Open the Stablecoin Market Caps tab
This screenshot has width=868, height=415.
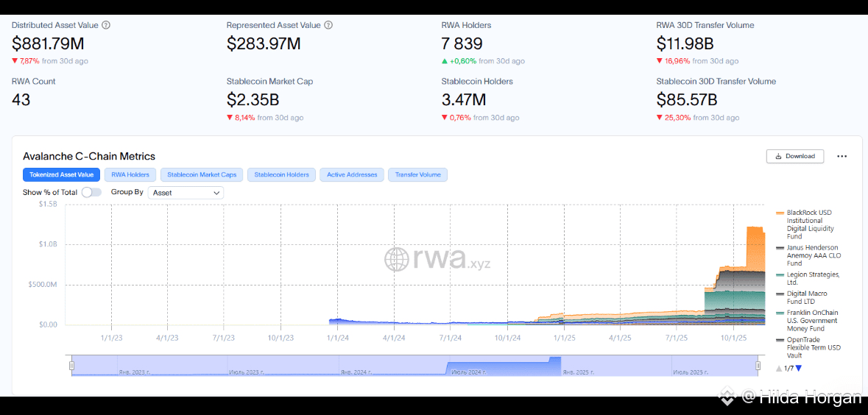click(x=202, y=175)
